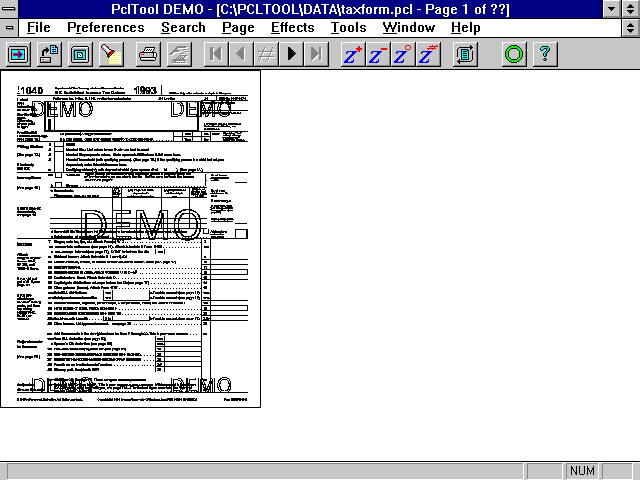Click the green circle toolbar icon
Screen dimensions: 640x480
[x=513, y=54]
